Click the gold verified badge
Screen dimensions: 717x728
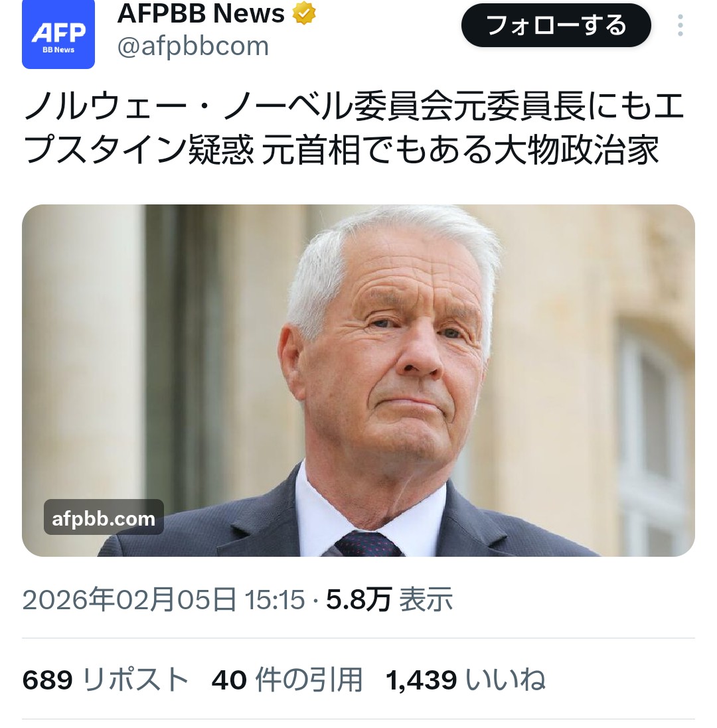pyautogui.click(x=303, y=13)
